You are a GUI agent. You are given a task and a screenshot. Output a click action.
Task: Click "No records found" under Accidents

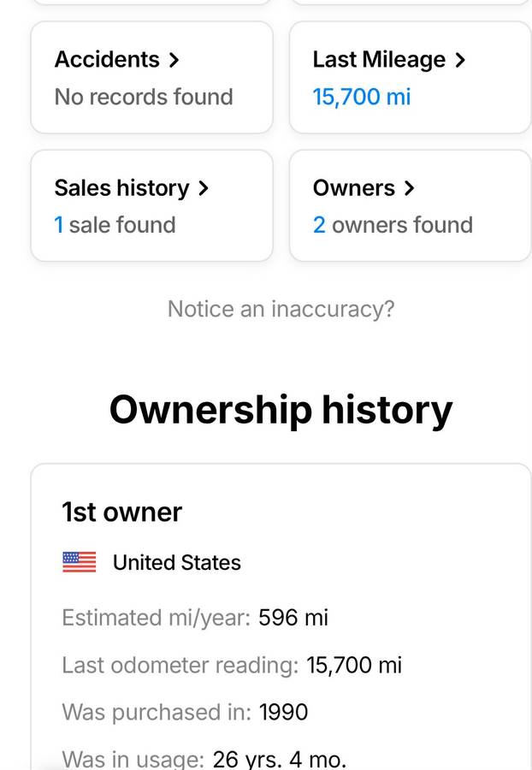(x=144, y=97)
